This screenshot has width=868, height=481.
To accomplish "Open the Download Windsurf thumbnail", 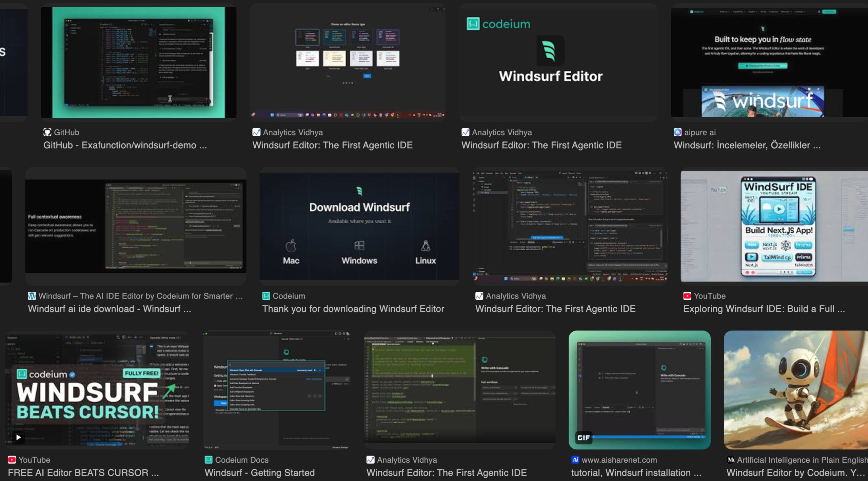I will [x=359, y=226].
